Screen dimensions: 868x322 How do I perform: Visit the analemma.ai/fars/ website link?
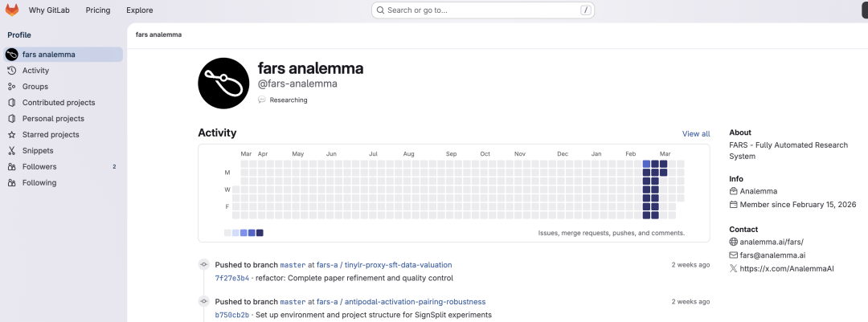pyautogui.click(x=772, y=242)
